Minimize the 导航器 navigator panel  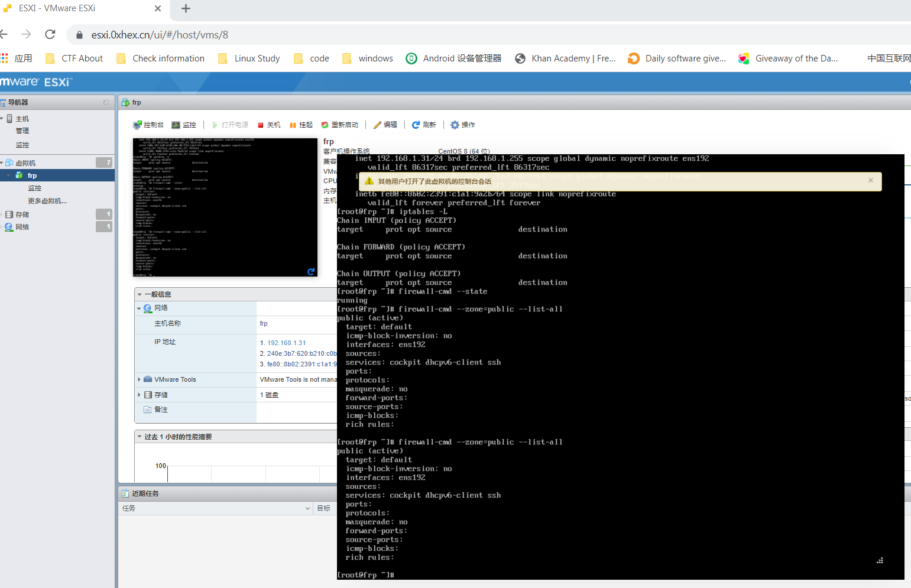106,102
